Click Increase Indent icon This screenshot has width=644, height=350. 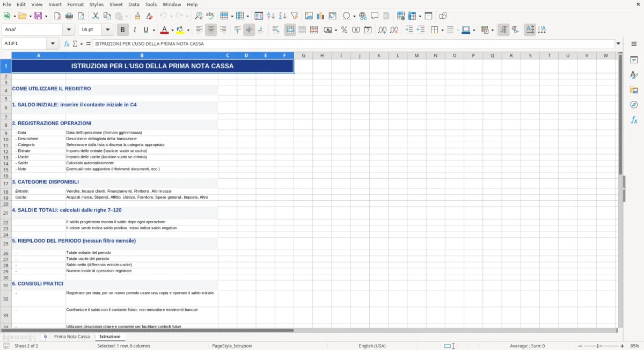click(409, 30)
